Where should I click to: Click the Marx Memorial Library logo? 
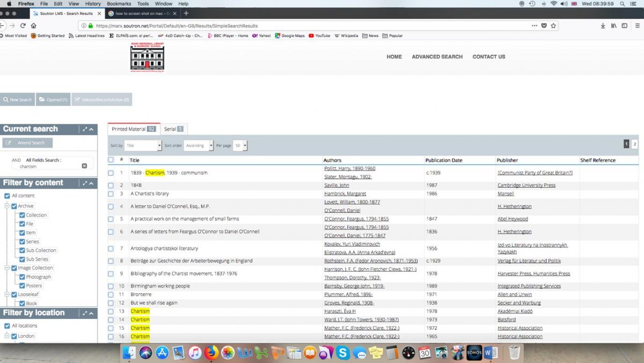[x=147, y=58]
